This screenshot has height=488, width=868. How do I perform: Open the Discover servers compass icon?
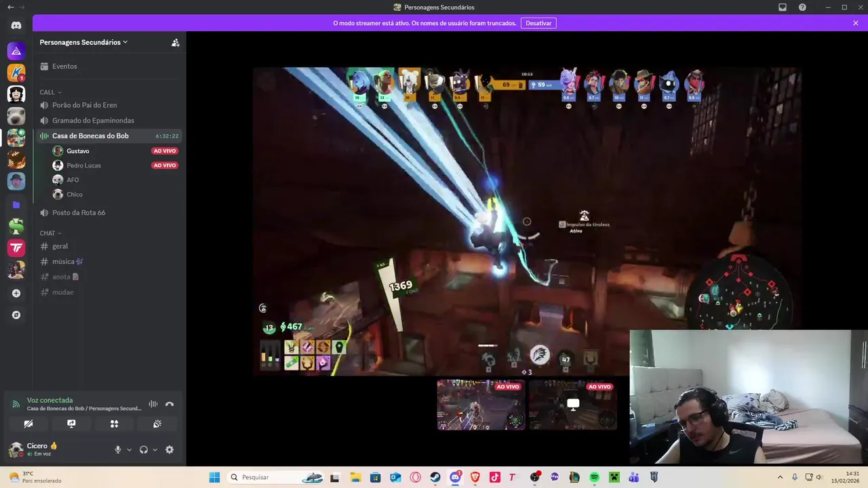click(x=16, y=315)
